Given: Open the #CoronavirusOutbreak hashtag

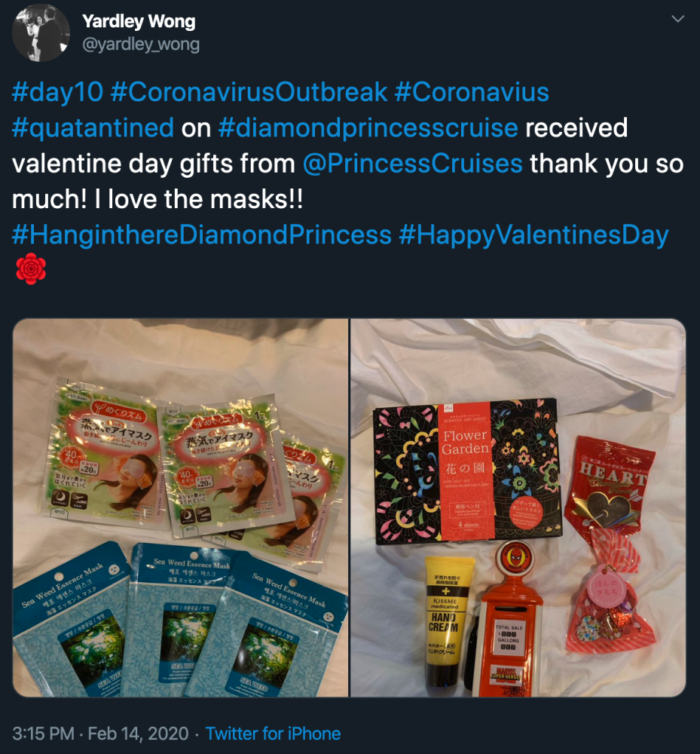Looking at the screenshot, I should (x=249, y=92).
